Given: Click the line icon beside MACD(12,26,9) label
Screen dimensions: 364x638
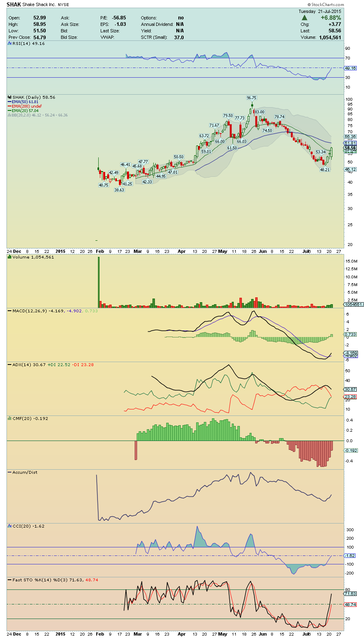Looking at the screenshot, I should (10, 311).
